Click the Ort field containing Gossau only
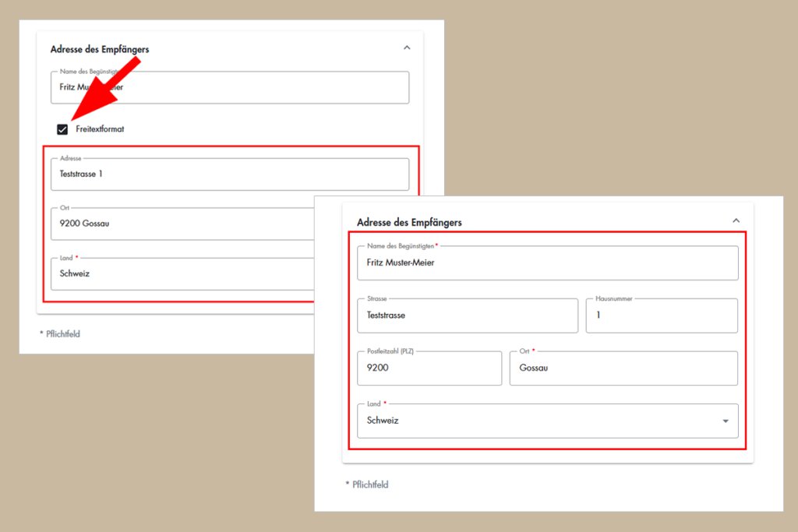Screen dimensions: 798x532 pyautogui.click(x=623, y=368)
